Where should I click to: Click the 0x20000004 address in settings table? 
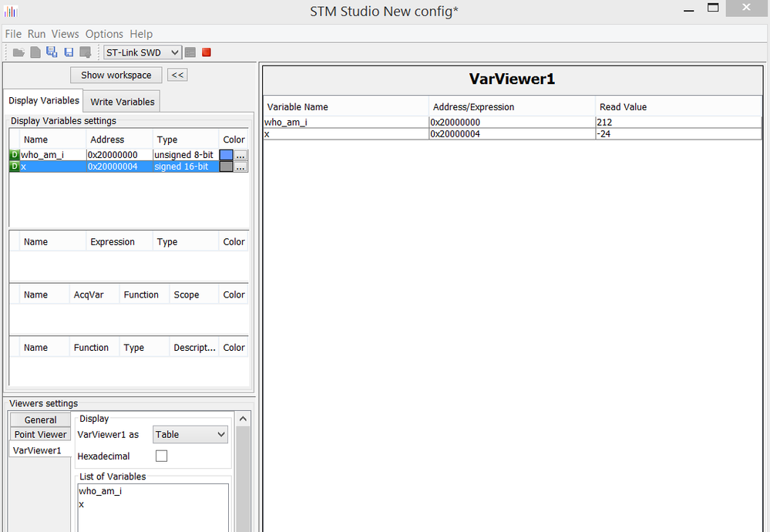[x=119, y=167]
